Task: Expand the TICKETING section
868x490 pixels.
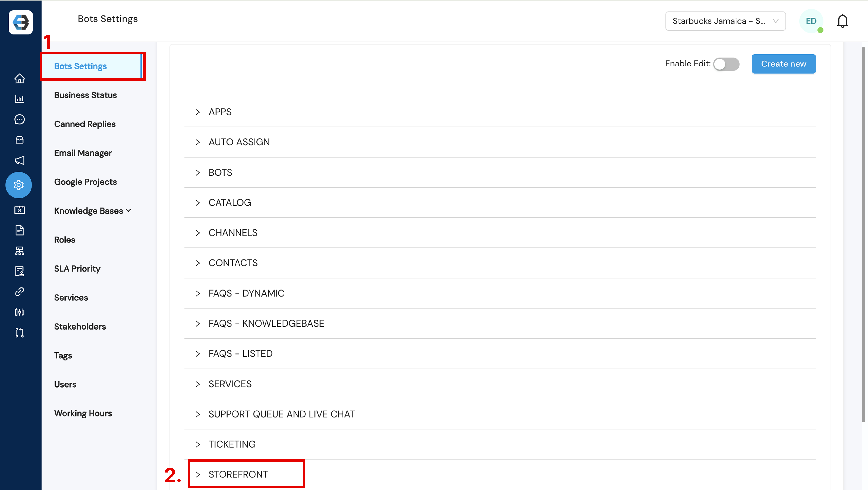Action: [x=500, y=444]
